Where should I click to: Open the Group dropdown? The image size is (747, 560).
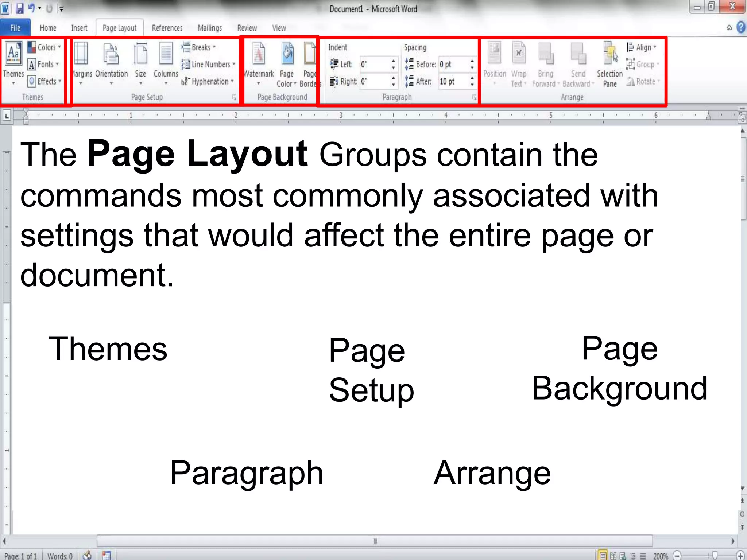tap(643, 65)
